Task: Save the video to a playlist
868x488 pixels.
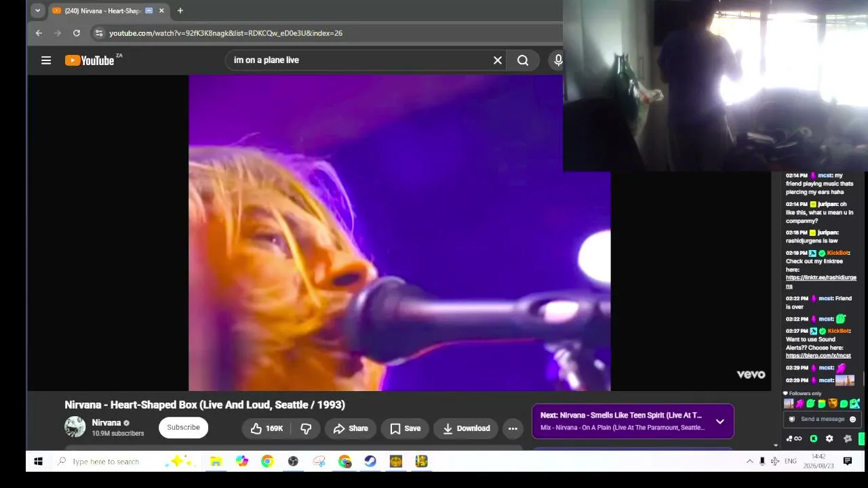Action: [x=406, y=428]
